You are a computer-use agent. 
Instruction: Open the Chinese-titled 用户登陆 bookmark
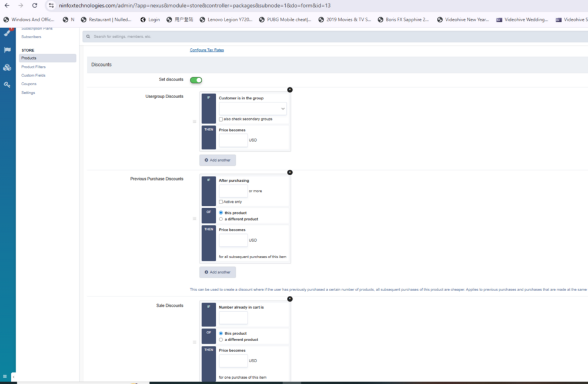click(179, 19)
